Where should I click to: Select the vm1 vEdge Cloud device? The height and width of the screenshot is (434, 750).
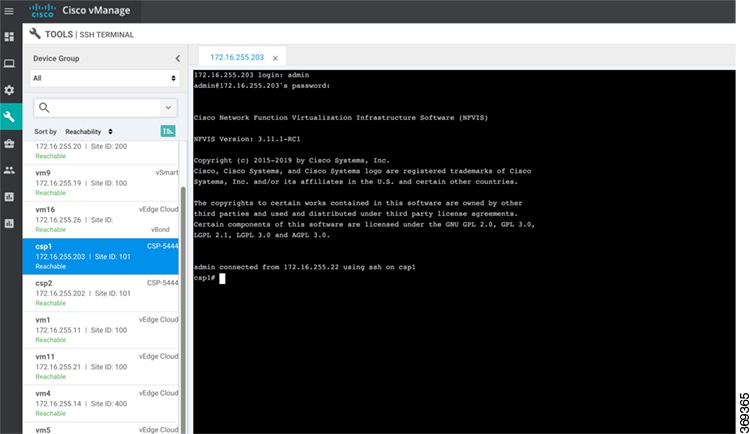point(101,330)
